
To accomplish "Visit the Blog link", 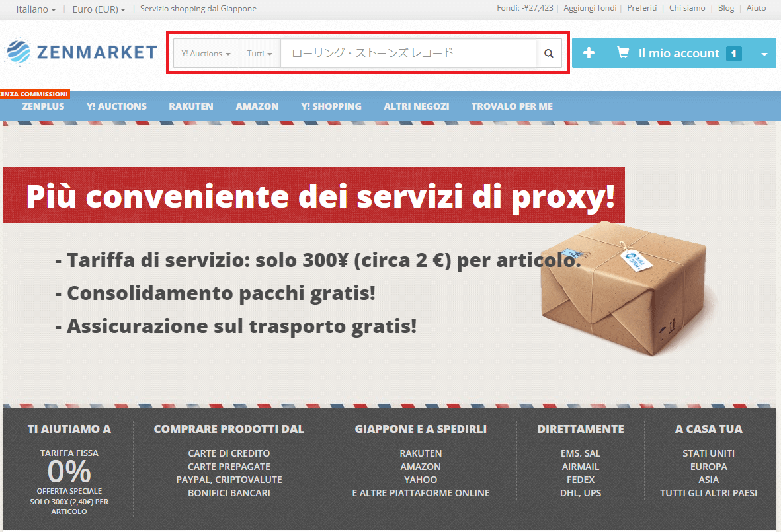I will tap(725, 8).
